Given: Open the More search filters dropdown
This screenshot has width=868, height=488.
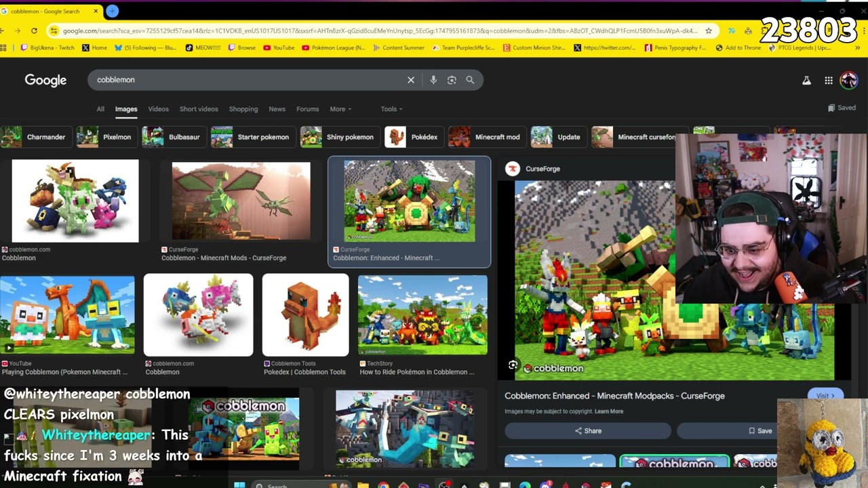Looking at the screenshot, I should (x=340, y=109).
